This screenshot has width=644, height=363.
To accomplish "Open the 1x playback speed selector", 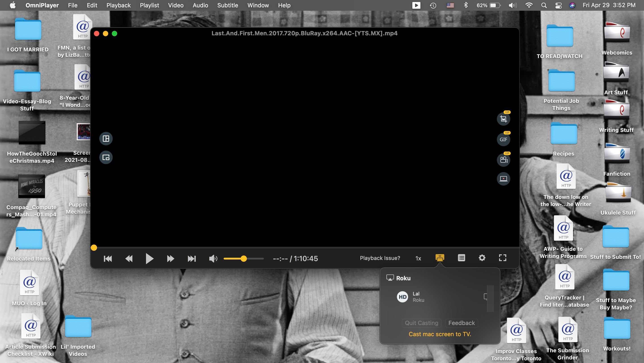I will pos(418,259).
